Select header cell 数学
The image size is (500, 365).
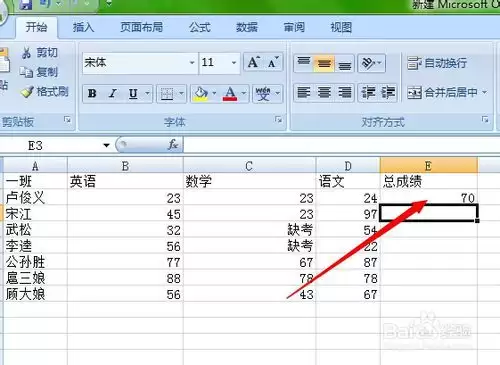tap(249, 181)
